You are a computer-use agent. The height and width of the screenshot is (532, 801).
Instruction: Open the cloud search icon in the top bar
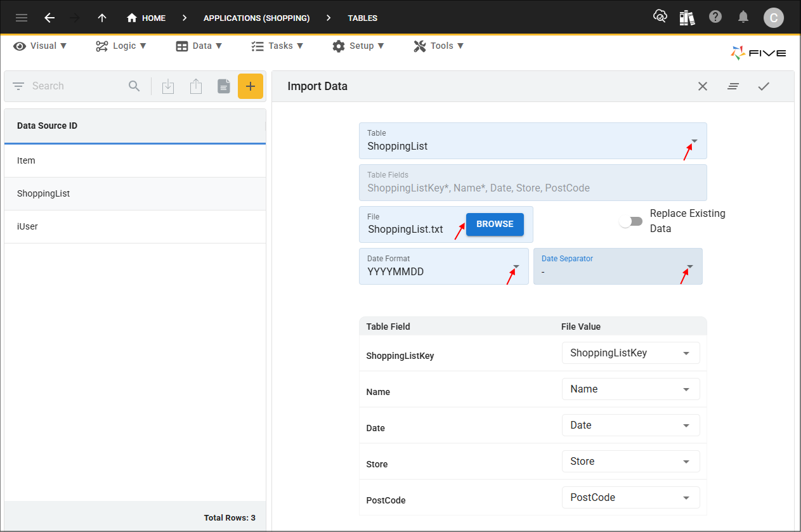(x=660, y=17)
